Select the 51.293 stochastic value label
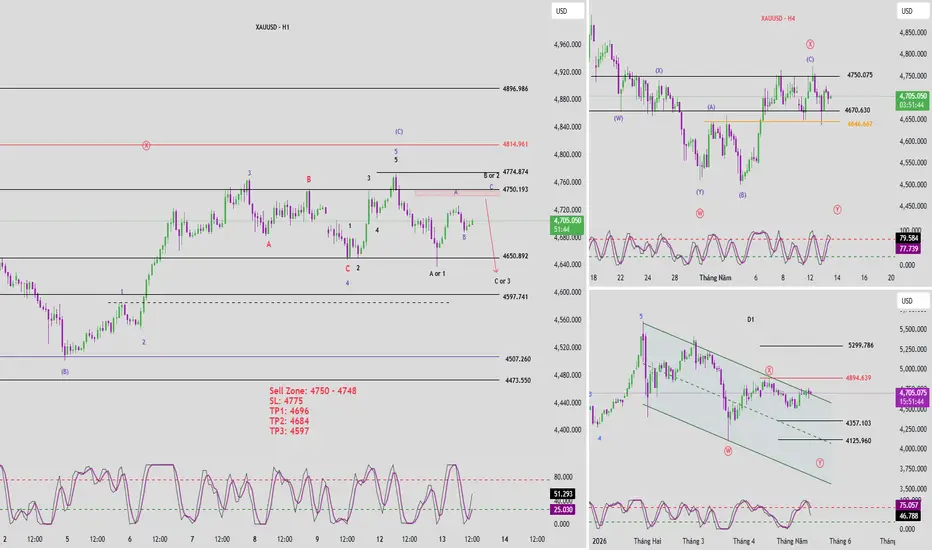Screen dimensions: 932x550 562,494
